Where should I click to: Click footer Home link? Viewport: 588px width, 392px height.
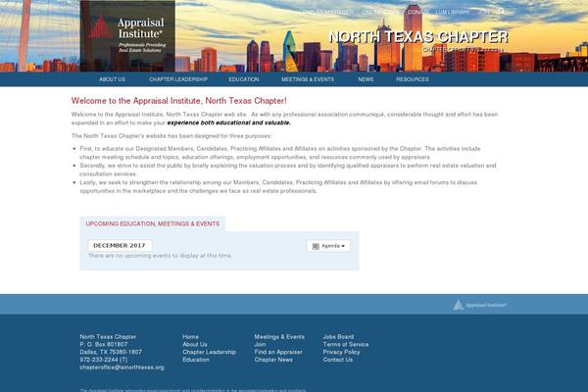pyautogui.click(x=190, y=337)
